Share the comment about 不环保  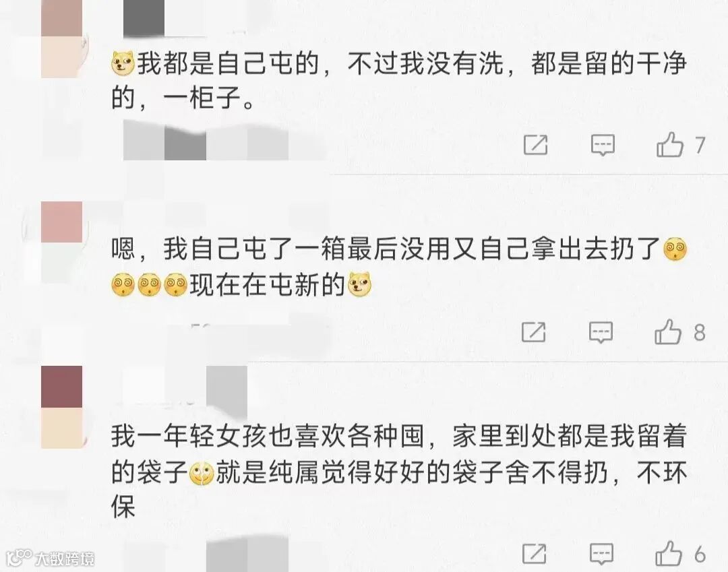(535, 554)
